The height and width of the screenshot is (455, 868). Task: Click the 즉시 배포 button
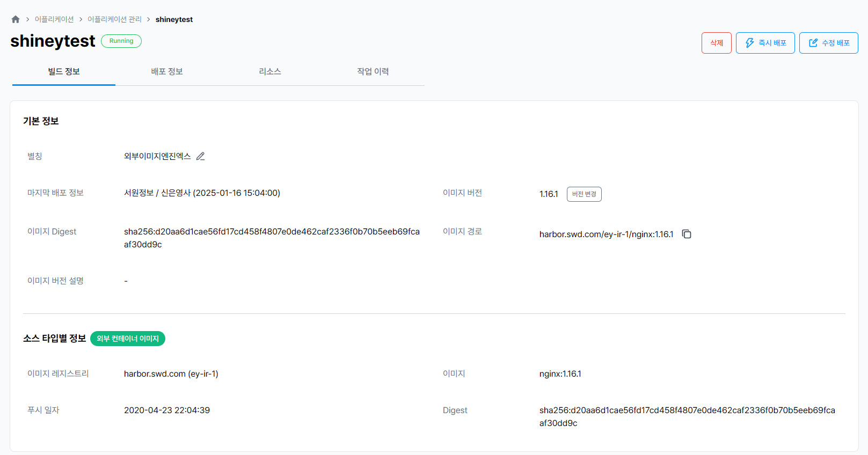(x=765, y=43)
